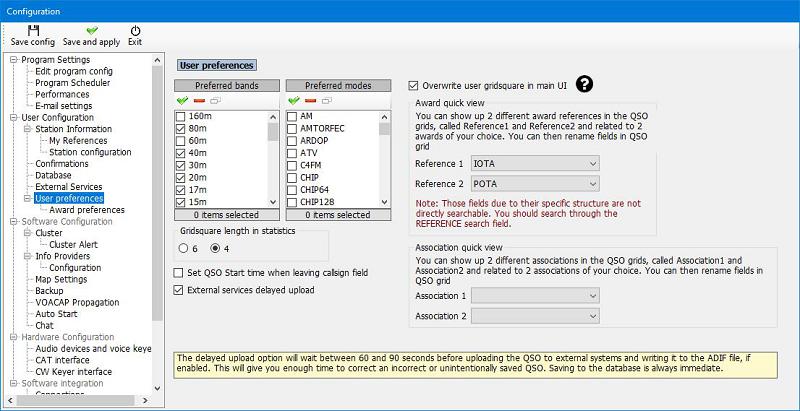800x411 pixels.
Task: Collapse the Software Configuration tree node
Action: (x=13, y=221)
